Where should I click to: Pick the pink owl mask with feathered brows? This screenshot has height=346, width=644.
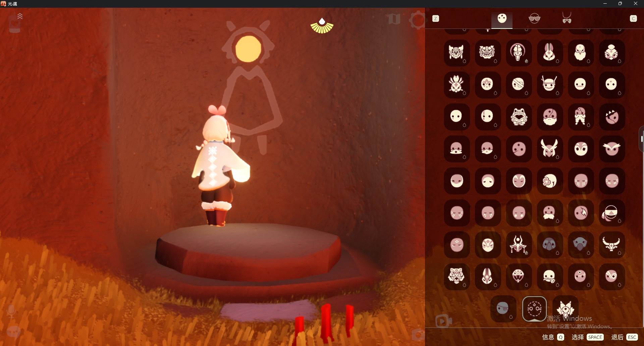611,148
